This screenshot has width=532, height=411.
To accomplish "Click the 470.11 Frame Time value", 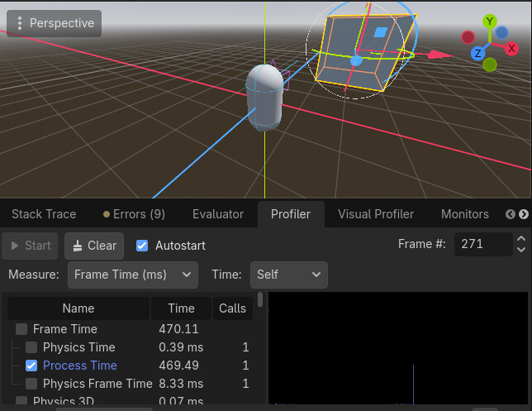I will tap(178, 329).
